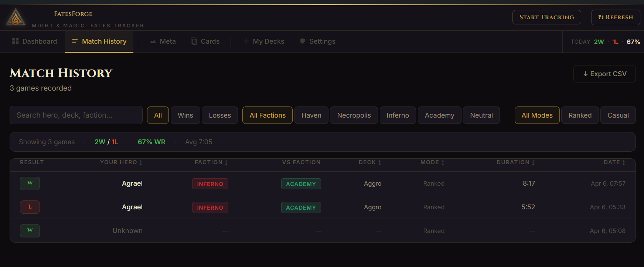This screenshot has height=267, width=644.
Task: Click the FatesForge logo icon
Action: point(16,17)
